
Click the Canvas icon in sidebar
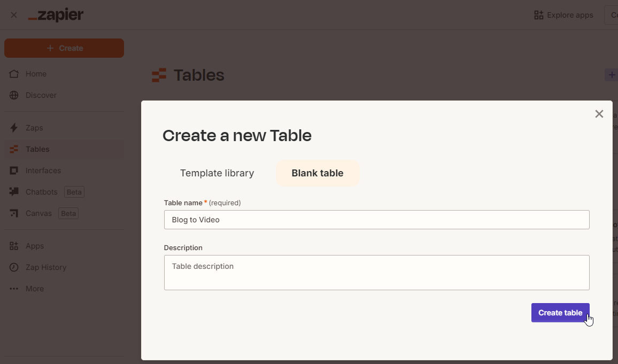pyautogui.click(x=14, y=213)
